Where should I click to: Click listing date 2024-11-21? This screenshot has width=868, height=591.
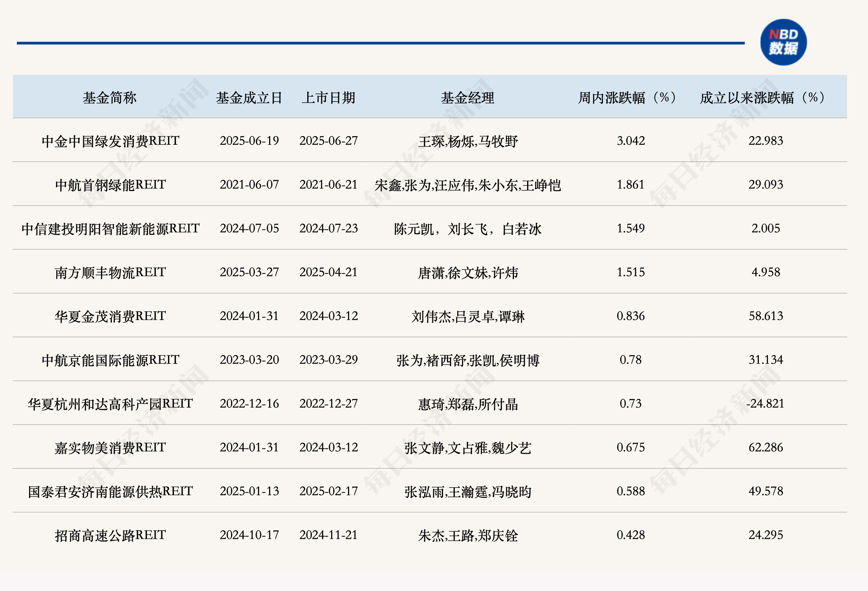point(329,535)
